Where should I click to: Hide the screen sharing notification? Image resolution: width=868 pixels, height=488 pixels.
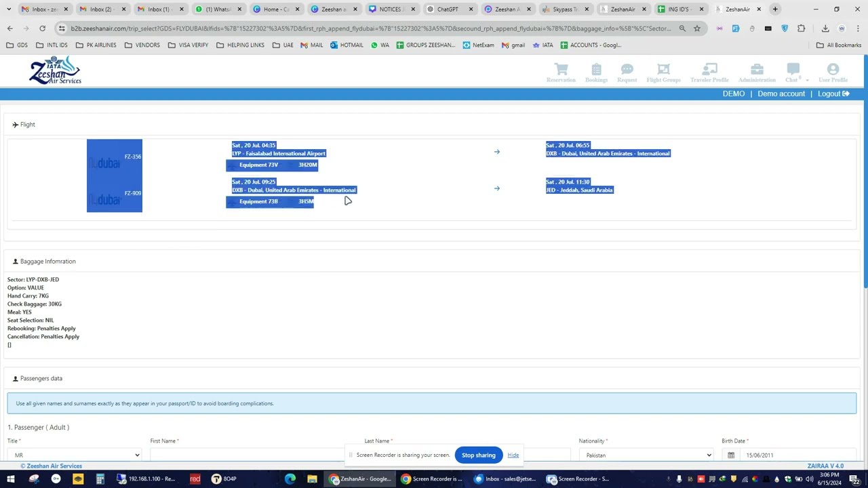pos(513,455)
